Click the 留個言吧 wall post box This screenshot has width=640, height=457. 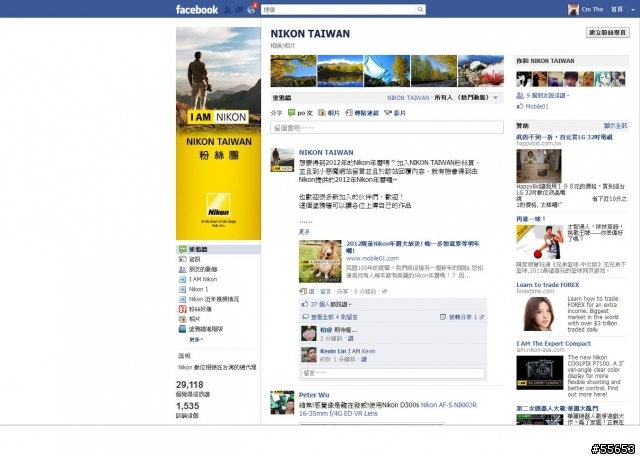click(387, 127)
